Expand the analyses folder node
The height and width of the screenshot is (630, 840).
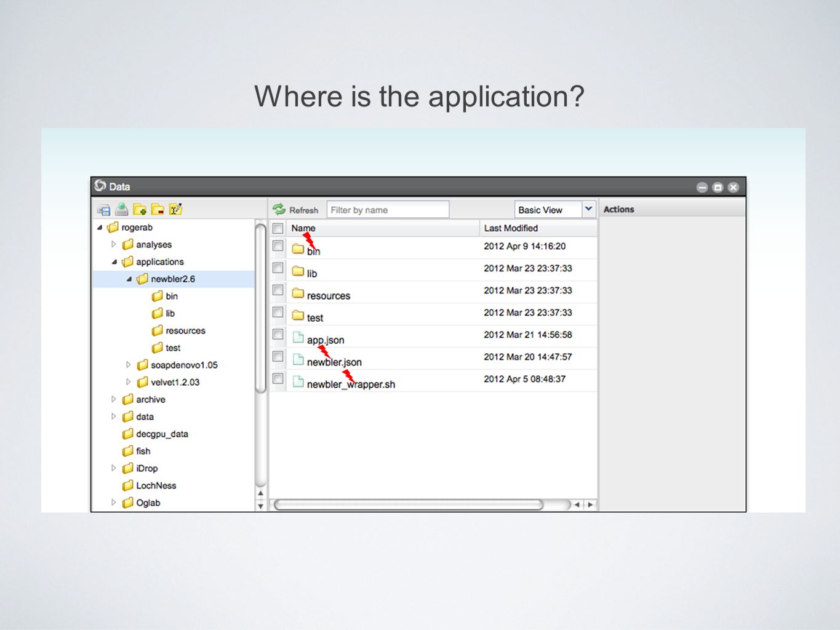(114, 244)
